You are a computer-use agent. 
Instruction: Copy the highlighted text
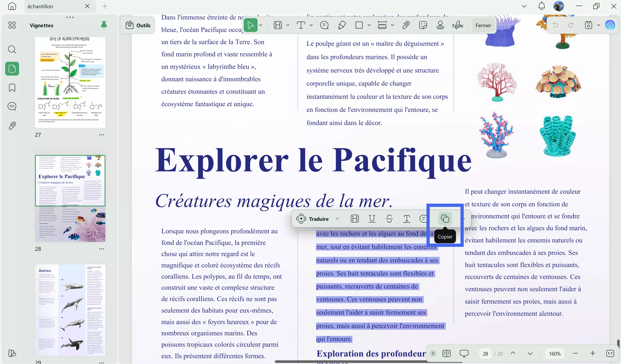tap(444, 218)
